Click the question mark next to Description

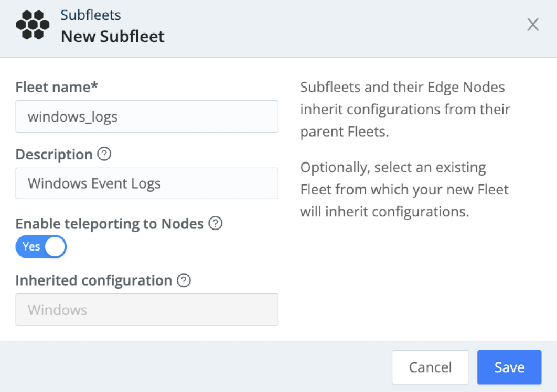[x=104, y=155]
